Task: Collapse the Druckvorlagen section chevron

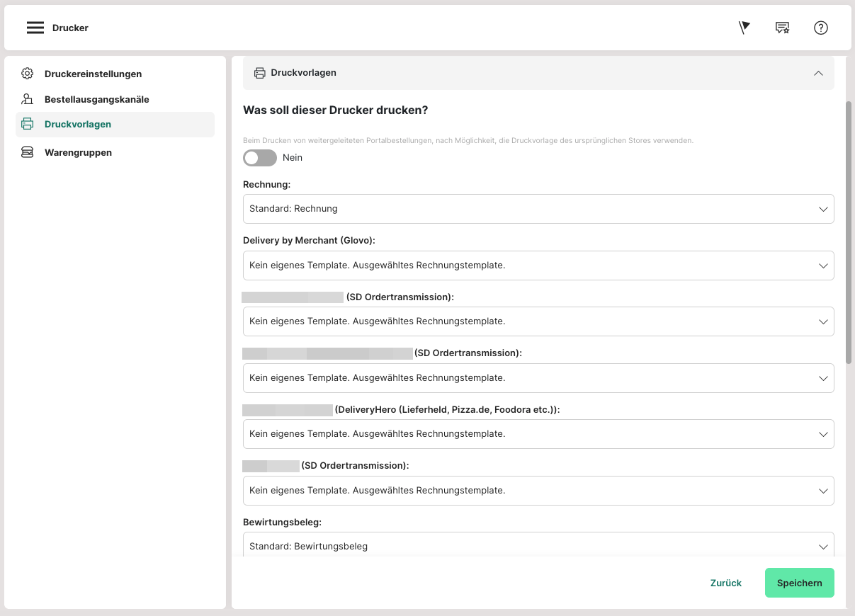Action: pos(818,73)
